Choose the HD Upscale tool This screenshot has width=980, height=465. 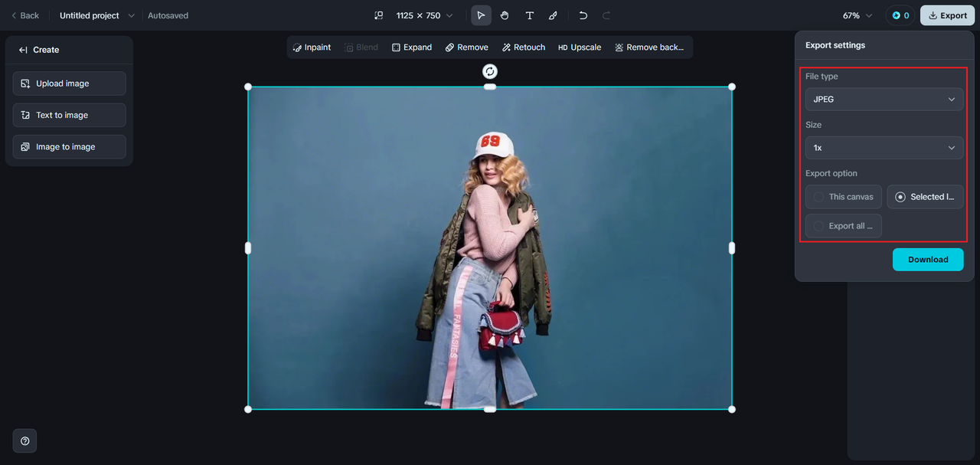pos(580,47)
